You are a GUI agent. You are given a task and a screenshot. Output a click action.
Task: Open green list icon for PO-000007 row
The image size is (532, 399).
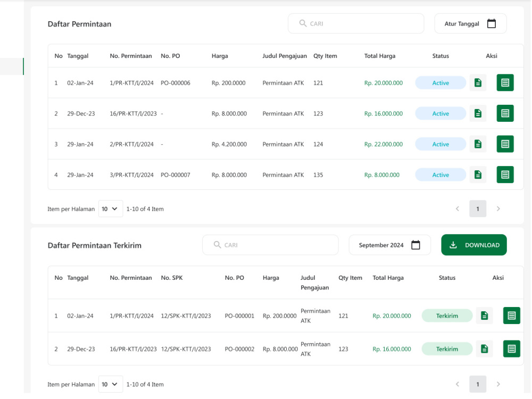(505, 174)
